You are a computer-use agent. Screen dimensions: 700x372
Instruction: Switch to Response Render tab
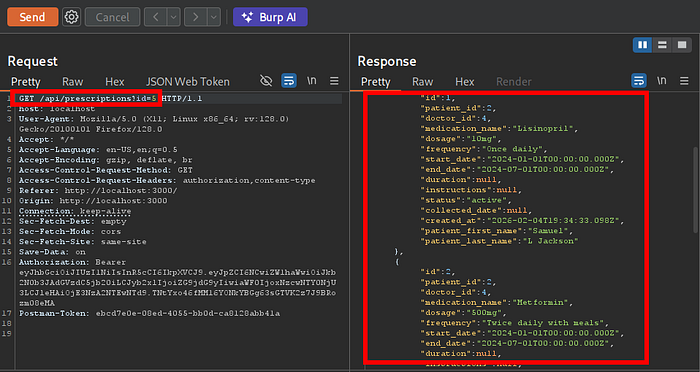514,82
